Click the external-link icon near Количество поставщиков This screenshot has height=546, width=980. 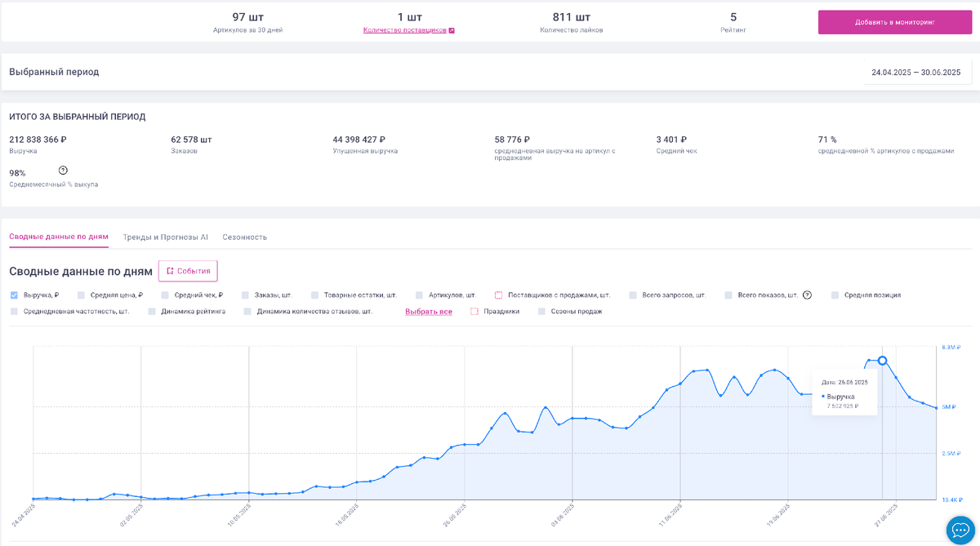(x=452, y=30)
